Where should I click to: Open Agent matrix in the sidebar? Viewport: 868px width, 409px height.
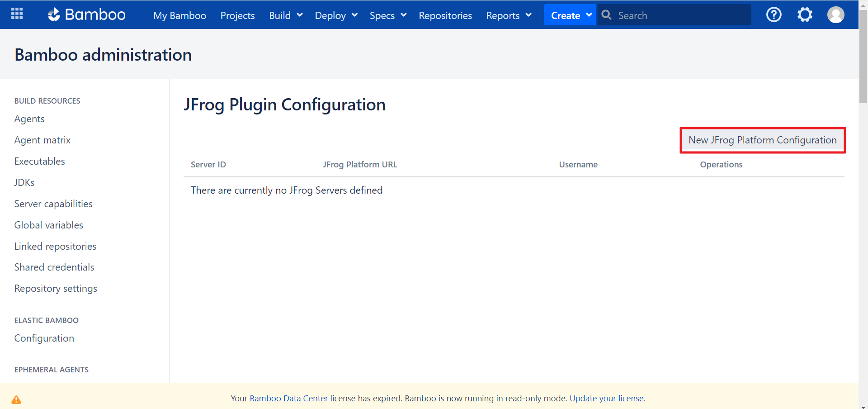42,140
